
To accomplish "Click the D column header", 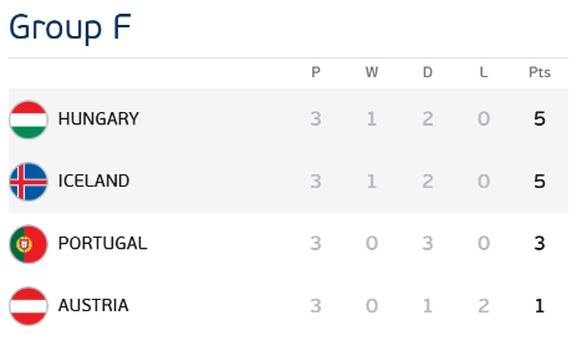I will pyautogui.click(x=428, y=72).
